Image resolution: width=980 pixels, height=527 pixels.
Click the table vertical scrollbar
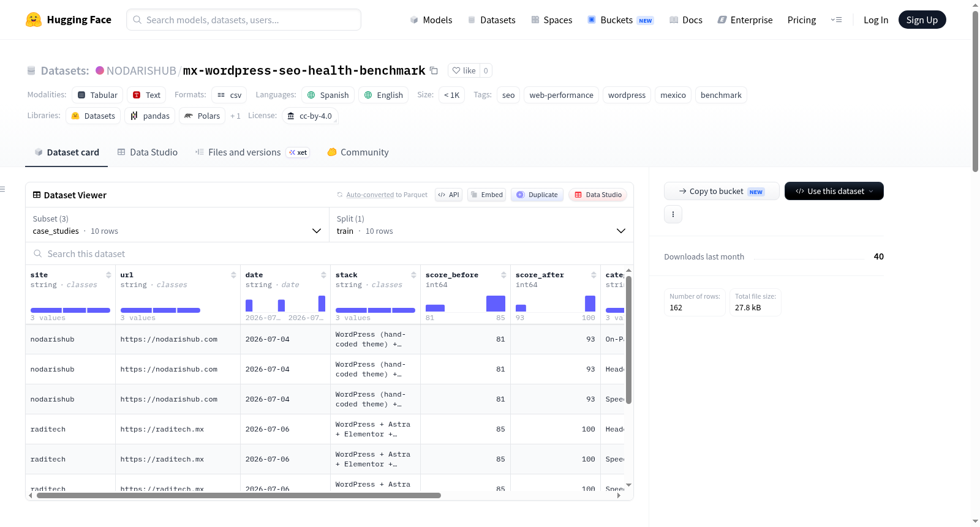628,340
